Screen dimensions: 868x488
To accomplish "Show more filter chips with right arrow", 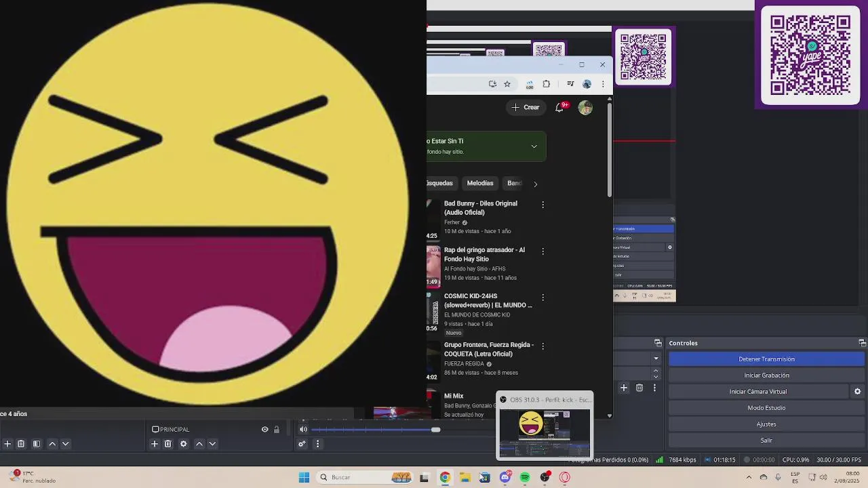I will 535,184.
